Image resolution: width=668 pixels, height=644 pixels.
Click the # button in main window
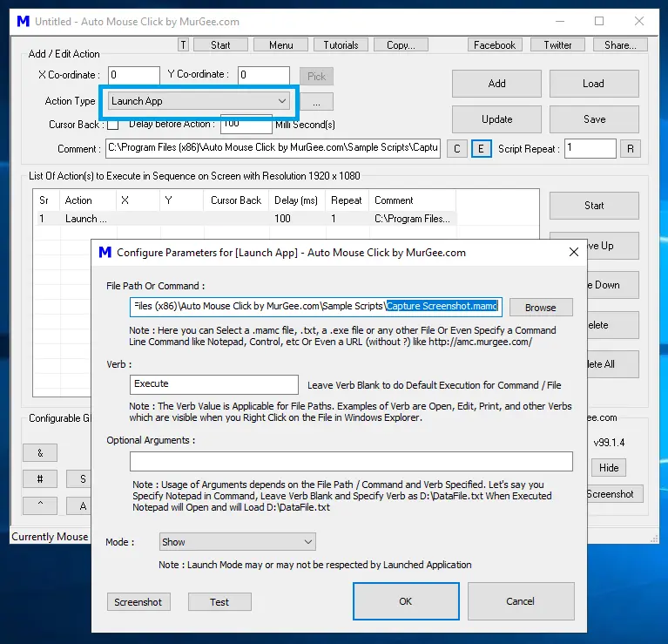(40, 479)
